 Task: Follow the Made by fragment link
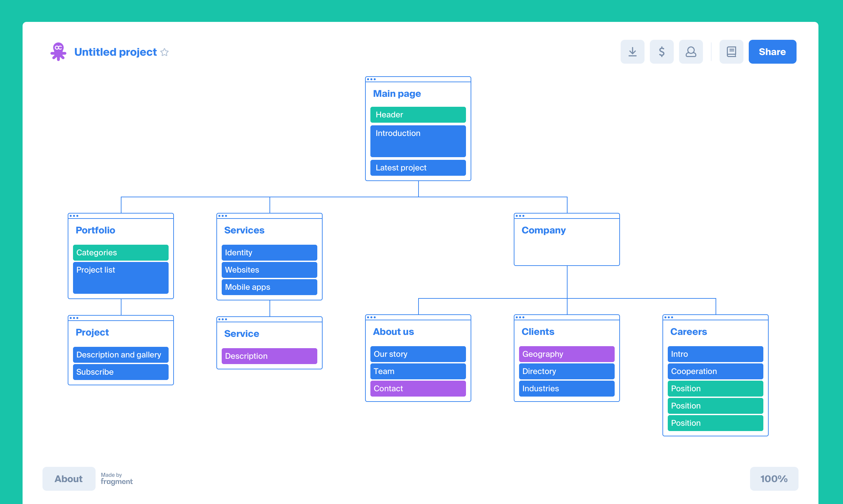pos(116,479)
